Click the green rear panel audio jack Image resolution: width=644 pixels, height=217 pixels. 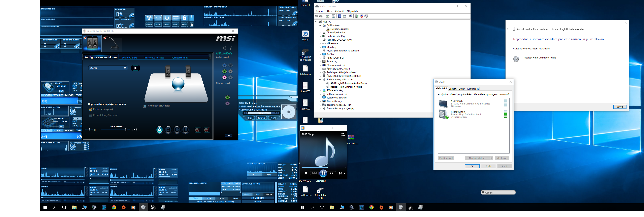[x=224, y=71]
